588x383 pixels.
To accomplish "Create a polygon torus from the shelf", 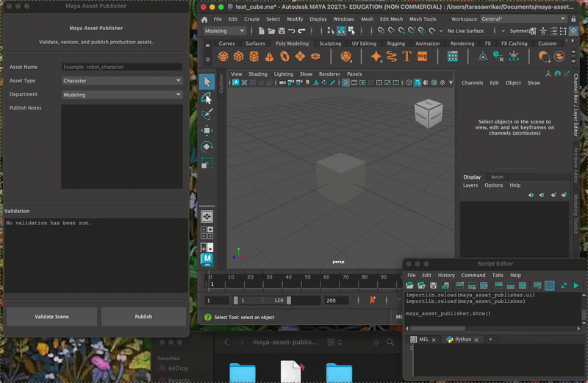I will pyautogui.click(x=284, y=57).
